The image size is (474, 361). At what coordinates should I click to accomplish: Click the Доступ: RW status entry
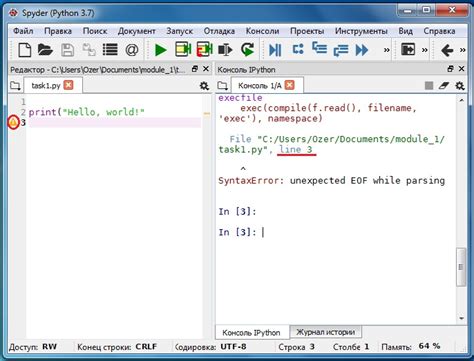point(33,347)
